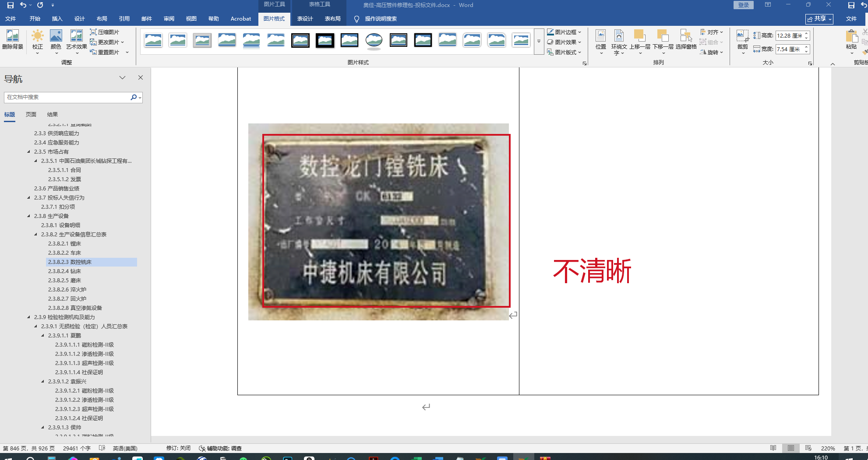
Task: Open Color (颜色) options
Action: coord(56,42)
